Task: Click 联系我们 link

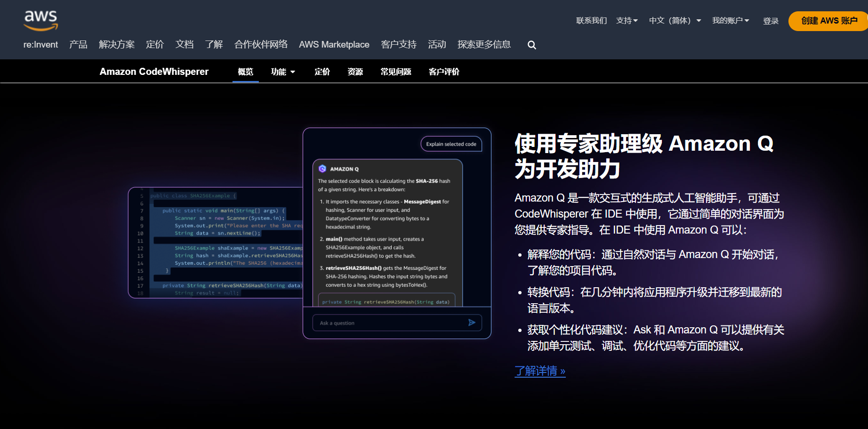Action: [592, 21]
